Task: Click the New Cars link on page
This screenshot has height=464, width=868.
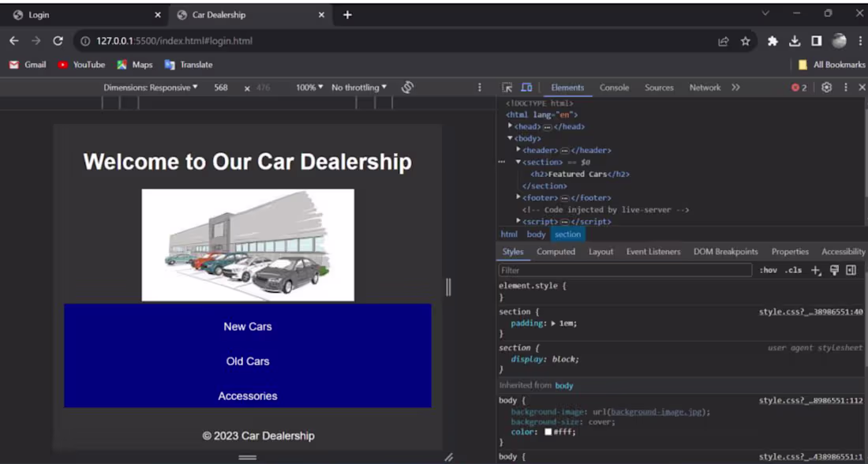Action: pos(248,327)
